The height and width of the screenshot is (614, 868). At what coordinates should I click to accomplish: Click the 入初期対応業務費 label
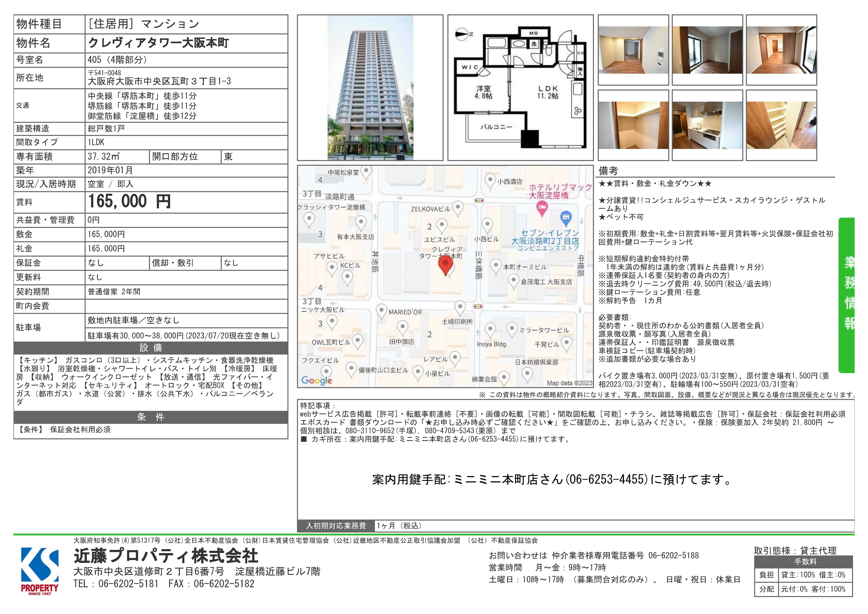point(336,526)
